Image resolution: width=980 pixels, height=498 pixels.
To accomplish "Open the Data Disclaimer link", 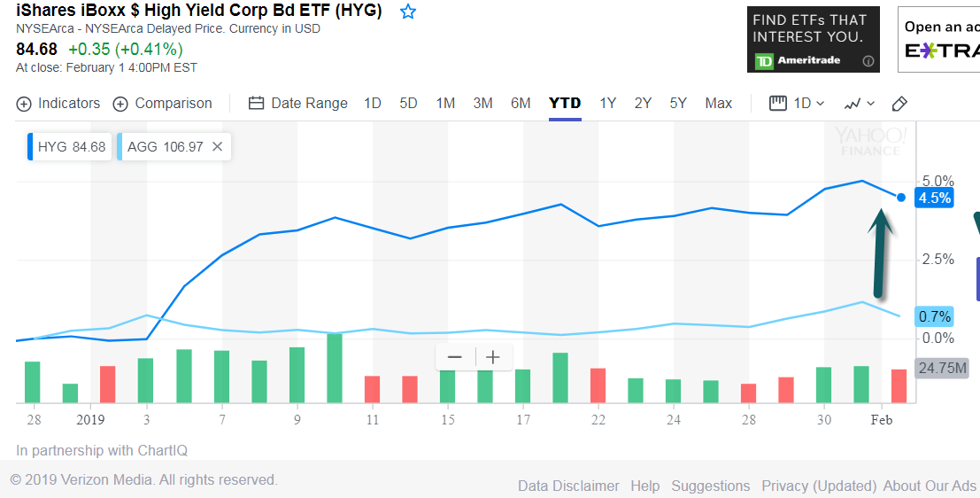I will (x=568, y=486).
